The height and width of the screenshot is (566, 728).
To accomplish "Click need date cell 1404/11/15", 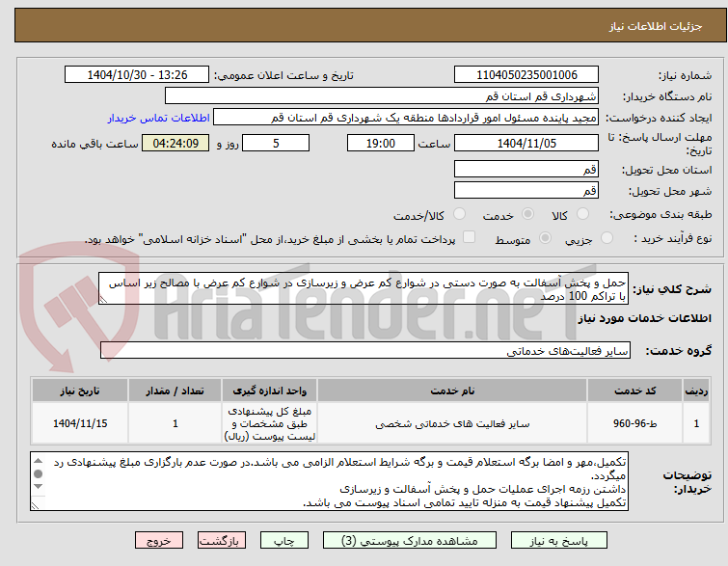I will pos(80,423).
